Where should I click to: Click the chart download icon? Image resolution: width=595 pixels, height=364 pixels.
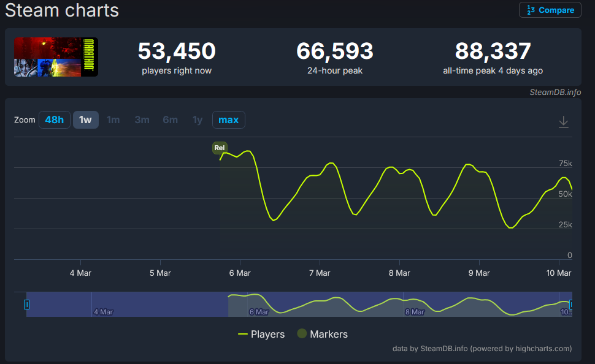(x=564, y=122)
